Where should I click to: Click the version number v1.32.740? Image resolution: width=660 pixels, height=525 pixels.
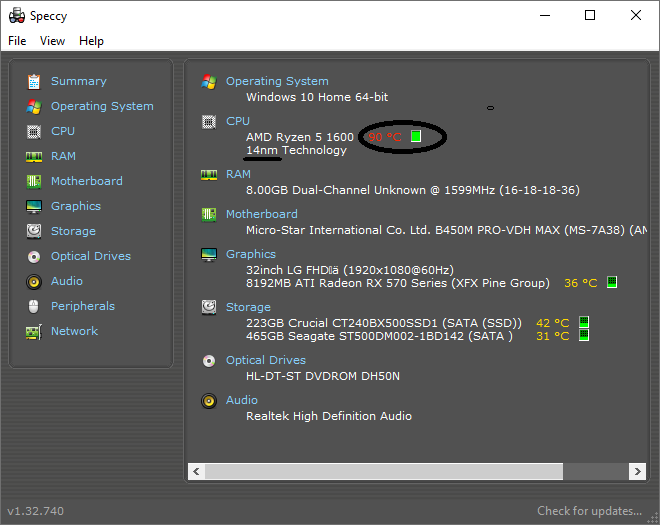(x=36, y=511)
